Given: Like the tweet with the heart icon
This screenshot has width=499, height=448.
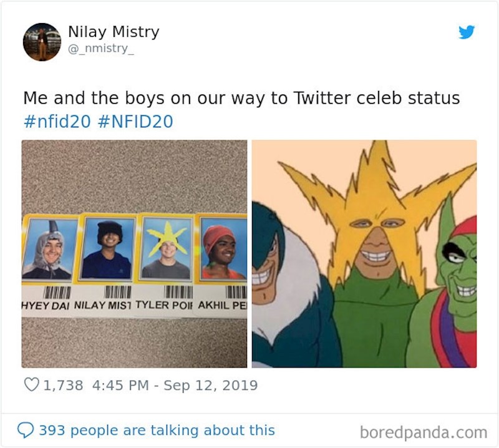Looking at the screenshot, I should pos(31,385).
